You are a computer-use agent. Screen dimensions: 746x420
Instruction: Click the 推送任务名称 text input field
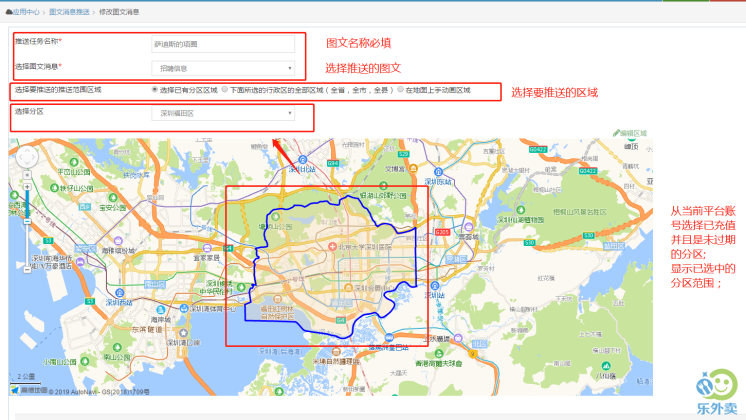(x=224, y=44)
